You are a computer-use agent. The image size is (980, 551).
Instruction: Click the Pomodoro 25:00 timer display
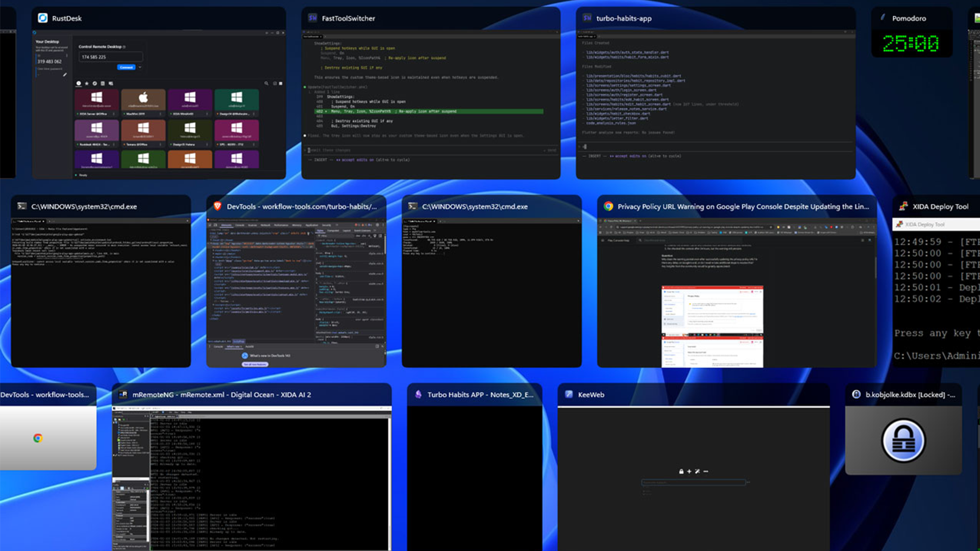[x=911, y=43]
